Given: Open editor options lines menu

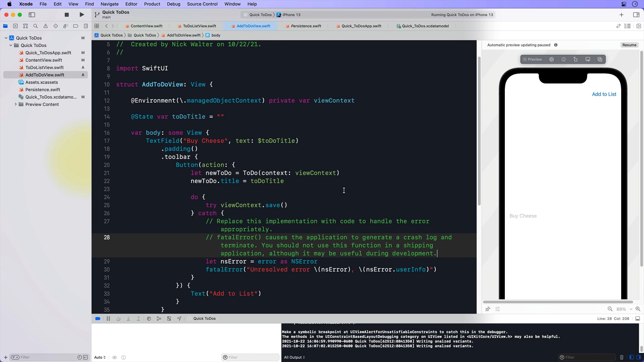Looking at the screenshot, I should [627, 26].
